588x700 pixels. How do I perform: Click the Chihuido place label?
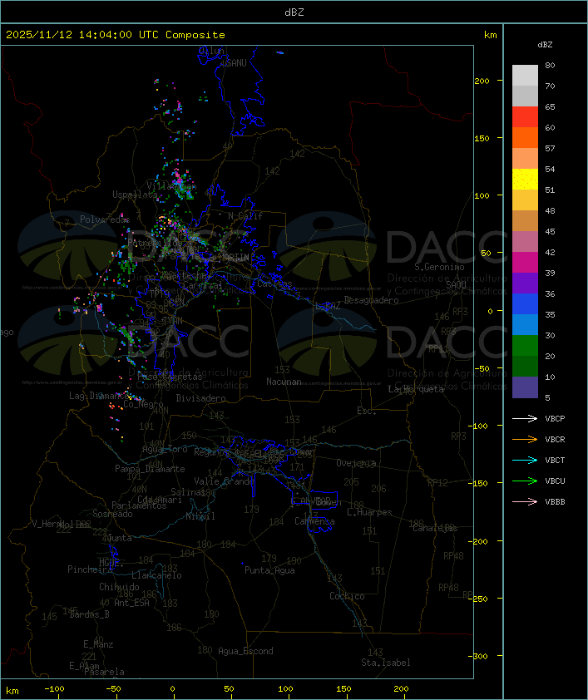(119, 587)
